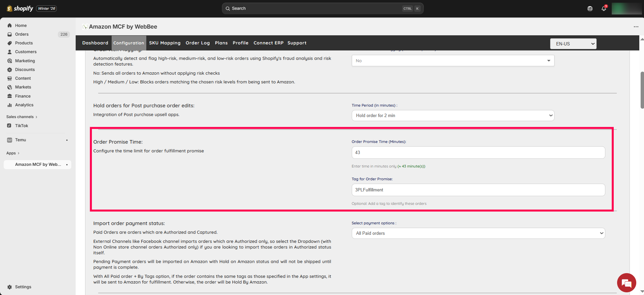The width and height of the screenshot is (644, 295).
Task: Switch to the SKU Mapping tab
Action: tap(165, 43)
